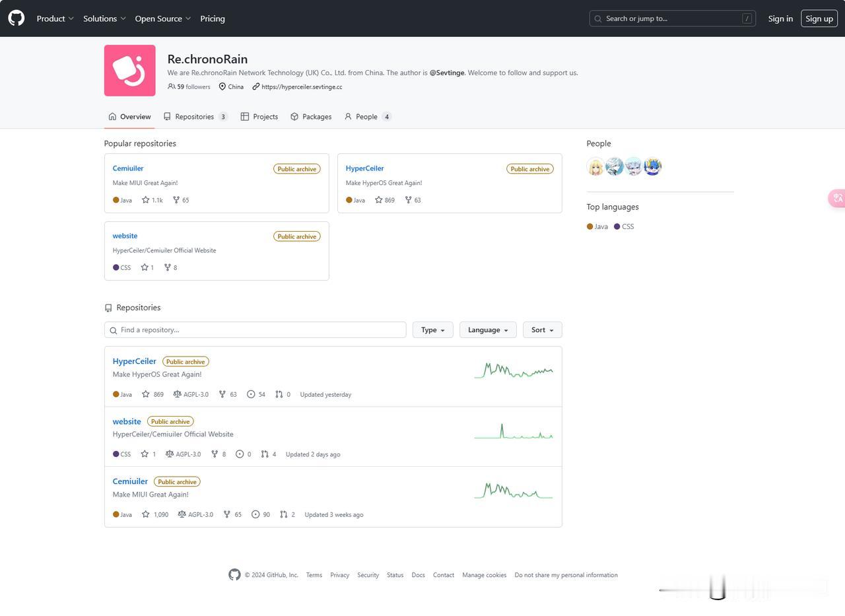
Task: Switch to the Projects tab
Action: [259, 117]
